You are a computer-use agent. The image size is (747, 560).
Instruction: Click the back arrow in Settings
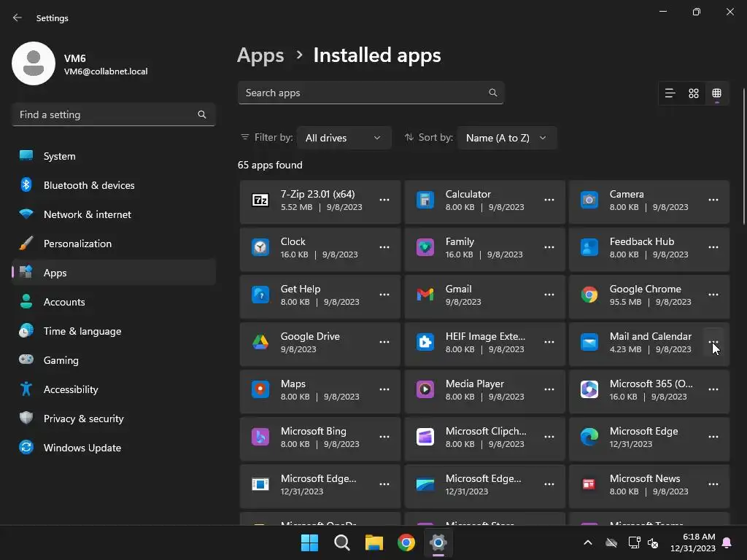pos(18,17)
